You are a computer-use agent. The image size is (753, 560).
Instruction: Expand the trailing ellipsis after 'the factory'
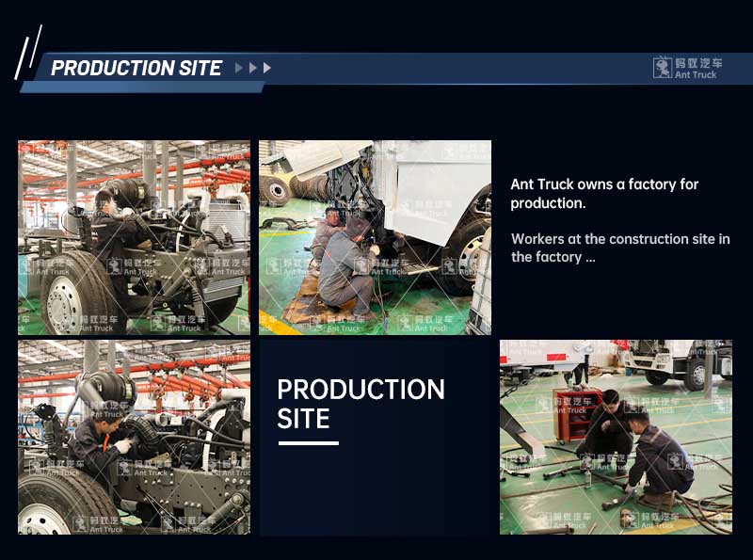click(x=590, y=257)
